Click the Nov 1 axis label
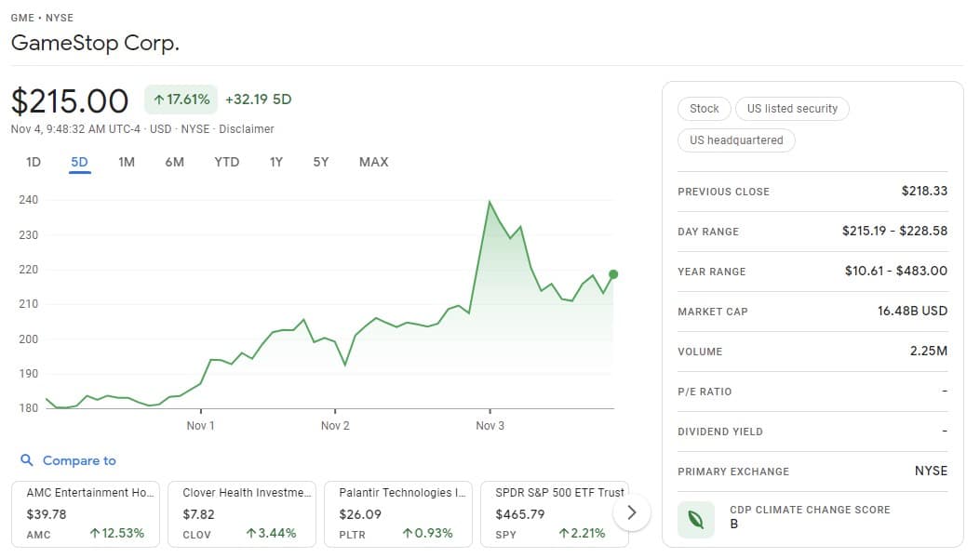980x558 pixels. point(201,426)
